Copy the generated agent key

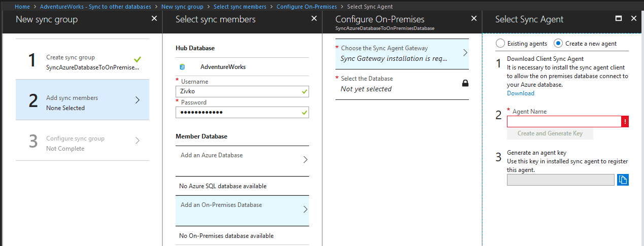(623, 180)
